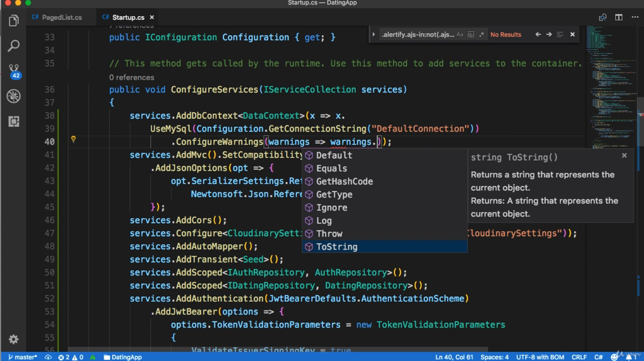Click the ConfigureServices method name
This screenshot has width=644, height=361.
(214, 89)
